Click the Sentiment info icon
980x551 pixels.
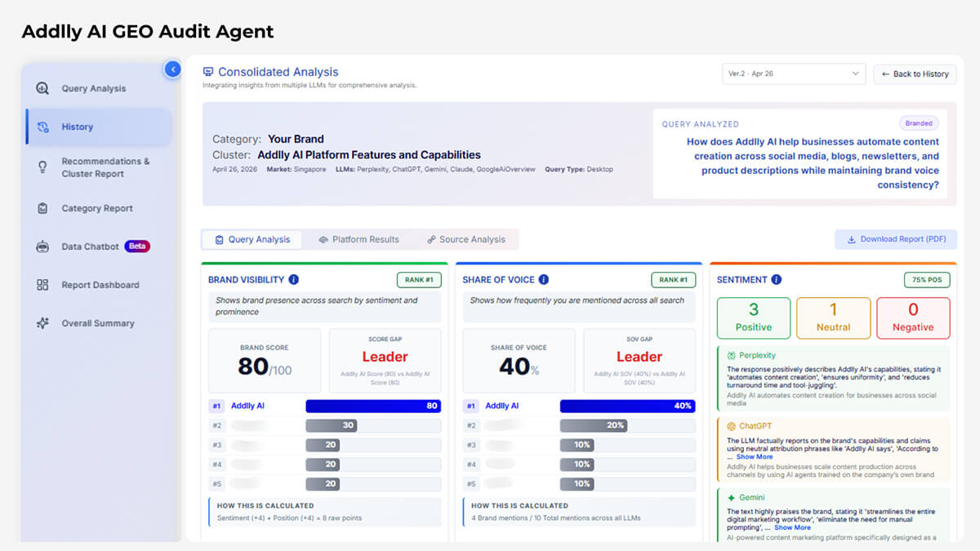tap(776, 279)
